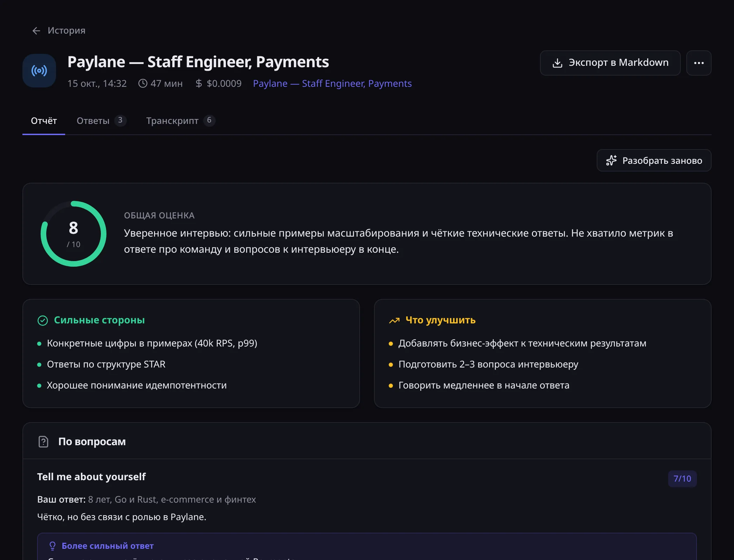734x560 pixels.
Task: Click the 'По вопросам' section heading
Action: pos(92,442)
